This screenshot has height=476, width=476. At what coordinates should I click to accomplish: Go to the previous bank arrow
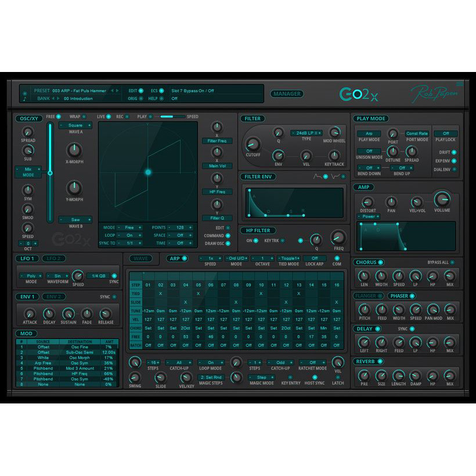click(53, 98)
